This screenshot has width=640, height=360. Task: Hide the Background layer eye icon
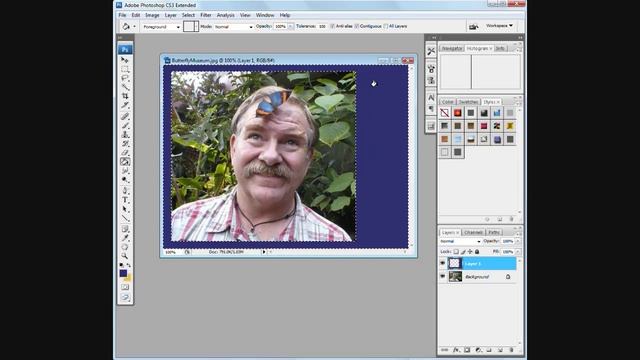point(442,276)
